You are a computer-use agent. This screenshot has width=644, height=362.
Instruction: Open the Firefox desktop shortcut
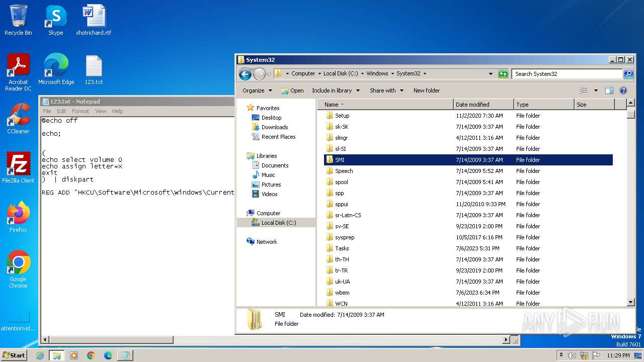pos(18,217)
